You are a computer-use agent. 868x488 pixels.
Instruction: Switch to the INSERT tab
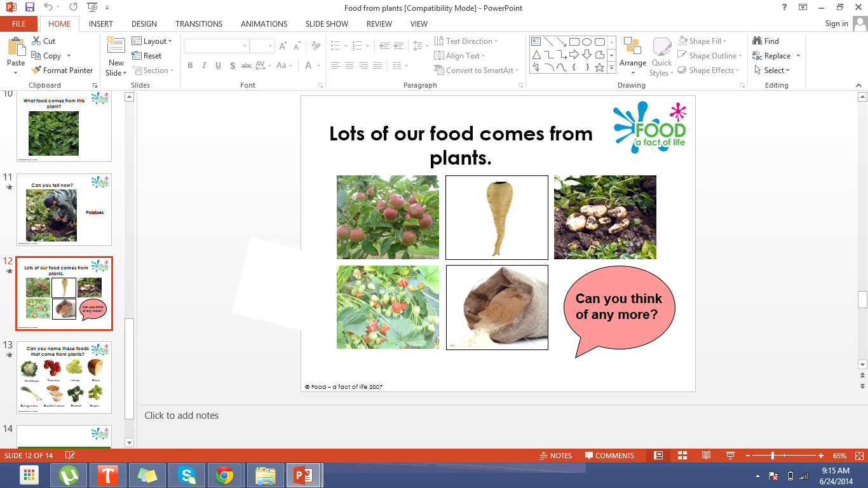[101, 24]
